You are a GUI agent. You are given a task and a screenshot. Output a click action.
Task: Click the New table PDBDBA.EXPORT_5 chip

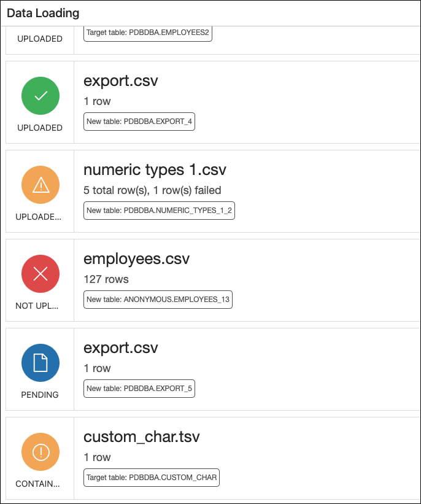coord(139,388)
